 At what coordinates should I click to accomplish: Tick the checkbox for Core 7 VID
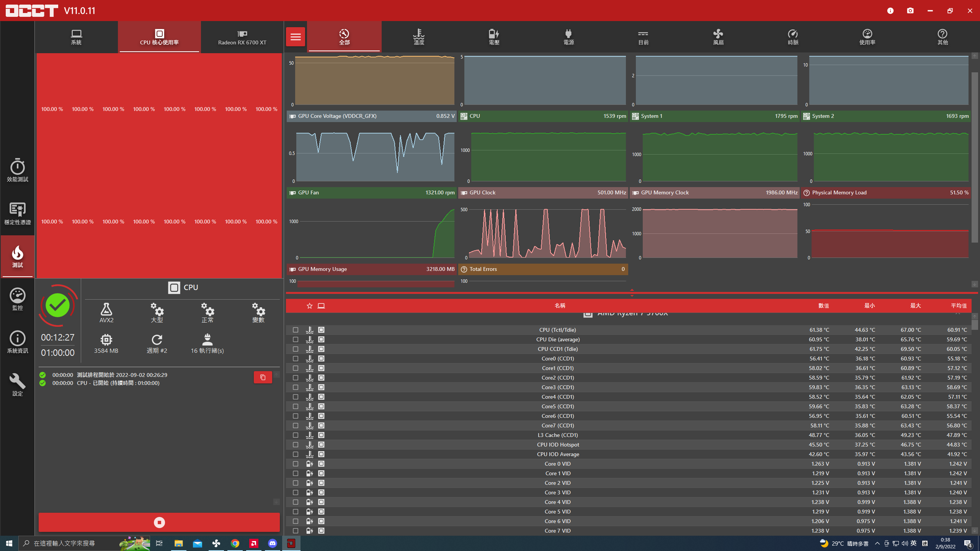point(296,531)
